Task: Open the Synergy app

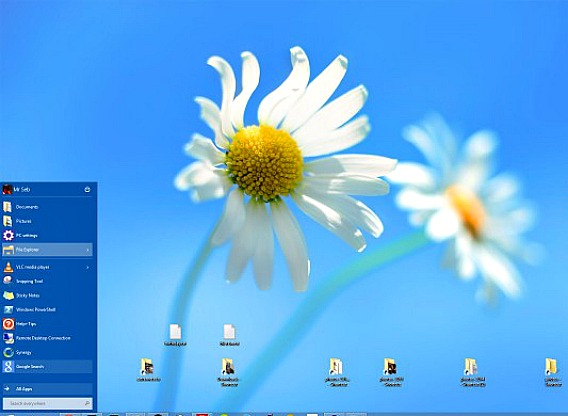Action: (47, 352)
